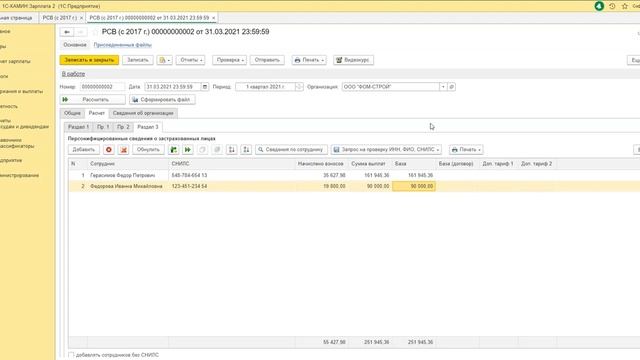The height and width of the screenshot is (360, 640).
Task: Close the active РСВ document tab
Action: 213,18
